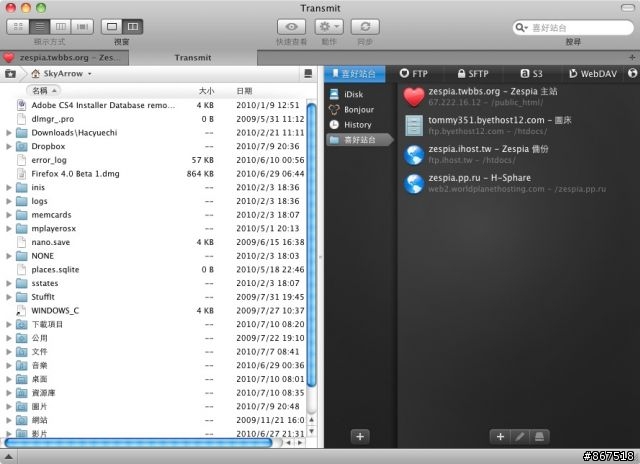Viewport: 640px width, 464px height.
Task: Expand the Downloads\Hacyuechi folder
Action: [9, 133]
